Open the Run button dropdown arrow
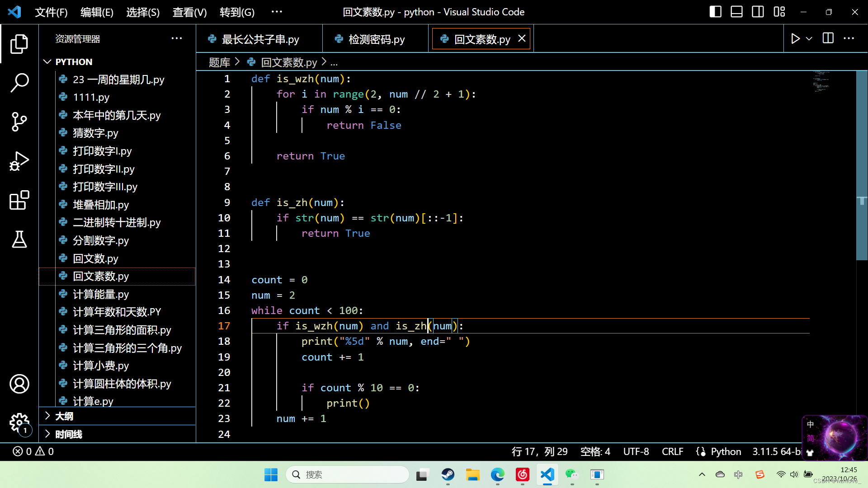 click(809, 39)
